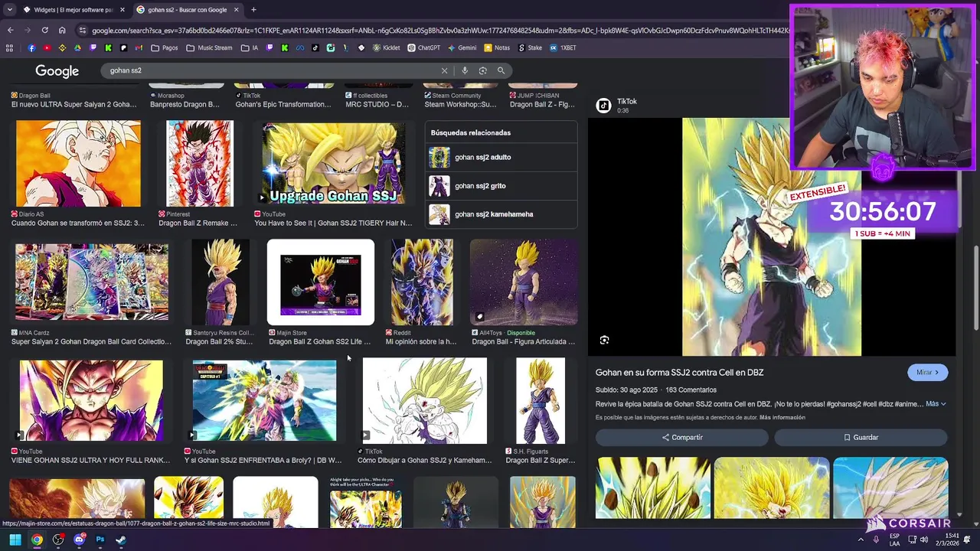Show hidden system tray icons

[x=861, y=540]
